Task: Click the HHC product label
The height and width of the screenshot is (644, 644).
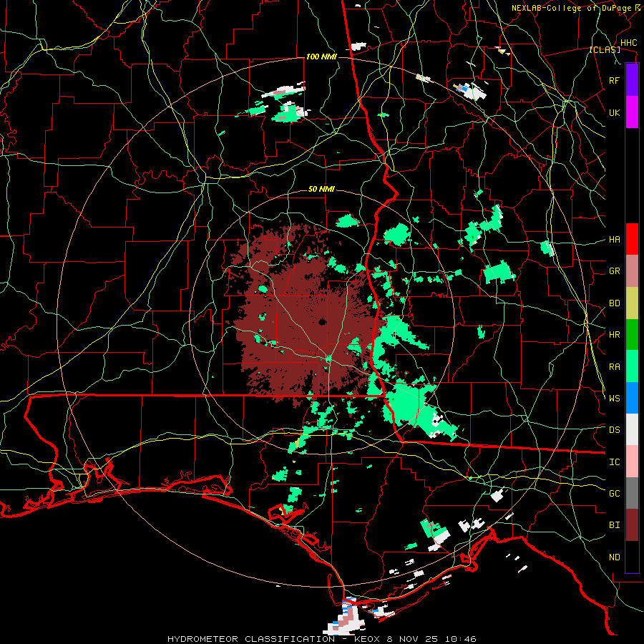Action: point(628,43)
